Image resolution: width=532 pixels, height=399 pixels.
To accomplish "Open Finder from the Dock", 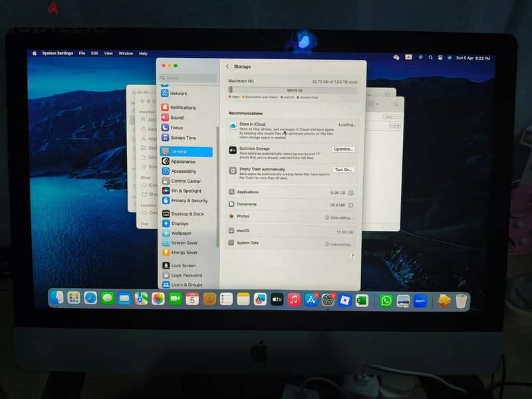I will [57, 298].
